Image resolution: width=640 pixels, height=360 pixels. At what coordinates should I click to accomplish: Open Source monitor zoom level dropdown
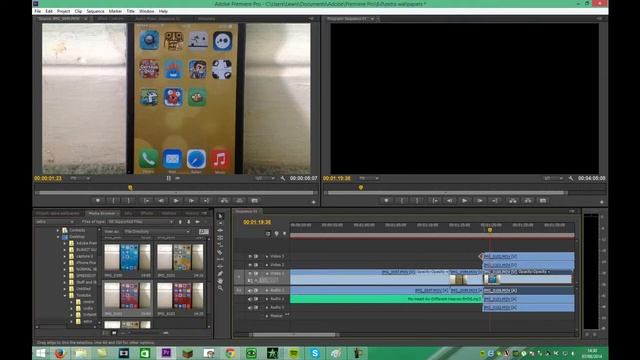pos(80,178)
